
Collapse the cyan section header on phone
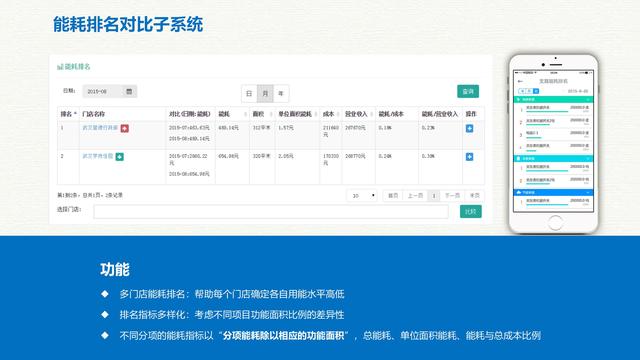(553, 158)
